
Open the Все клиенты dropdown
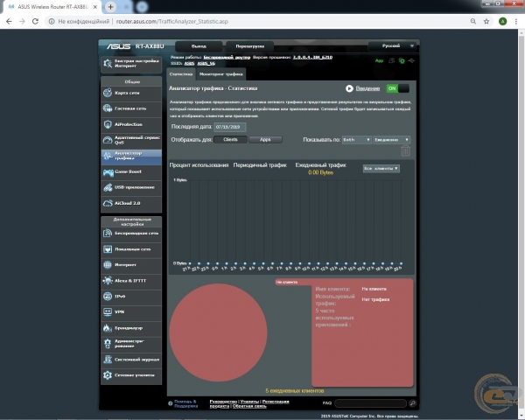tap(381, 169)
